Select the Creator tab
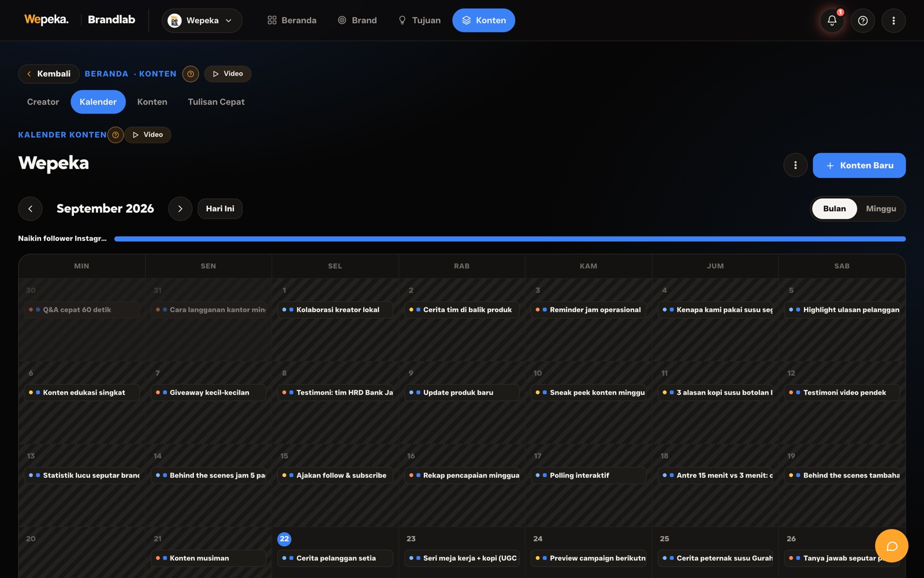This screenshot has height=578, width=924. [x=43, y=102]
